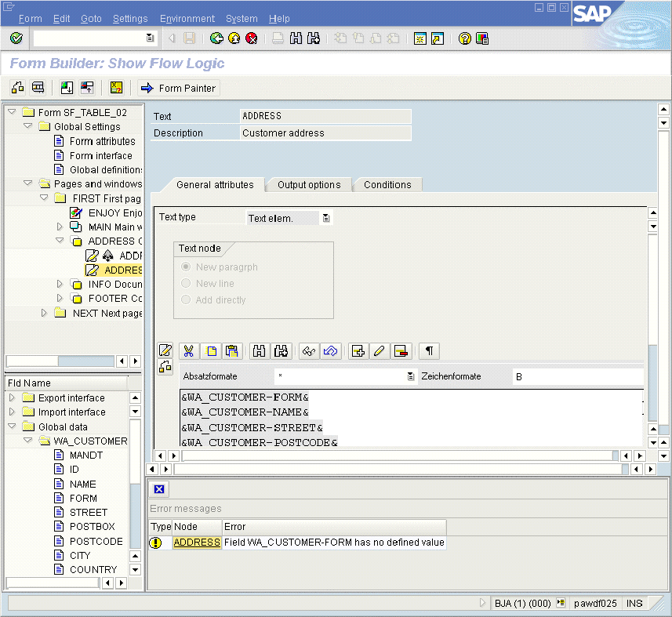Screen dimensions: 672x617
Task: Click the green Enter checkmark icon
Action: pyautogui.click(x=16, y=38)
